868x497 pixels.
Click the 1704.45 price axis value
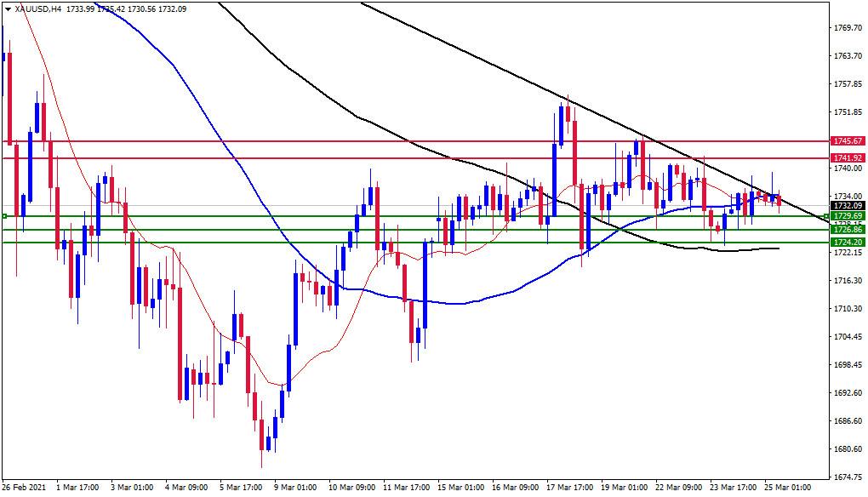click(848, 336)
